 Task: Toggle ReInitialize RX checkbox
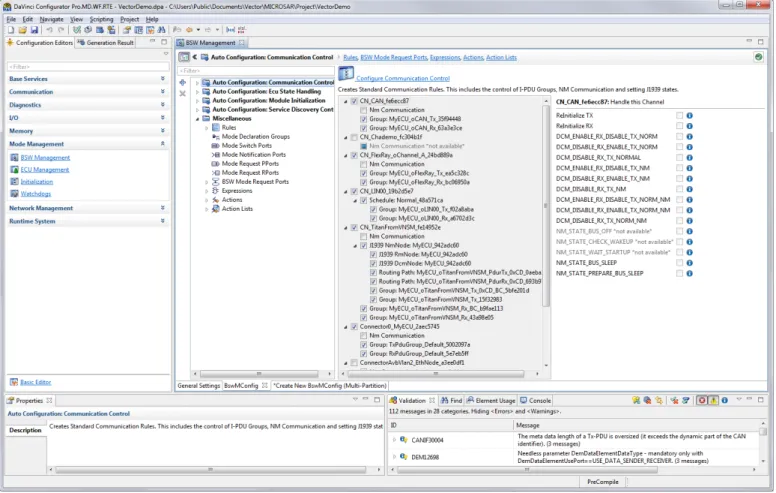click(679, 126)
